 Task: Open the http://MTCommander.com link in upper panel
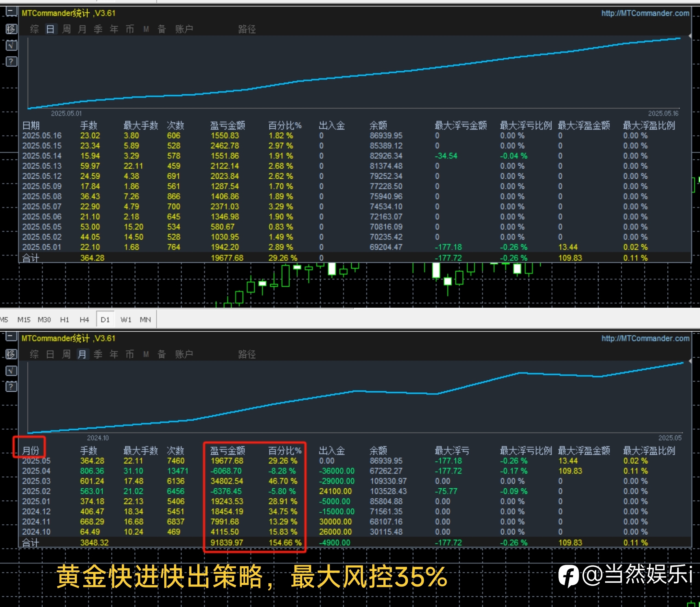click(x=645, y=13)
